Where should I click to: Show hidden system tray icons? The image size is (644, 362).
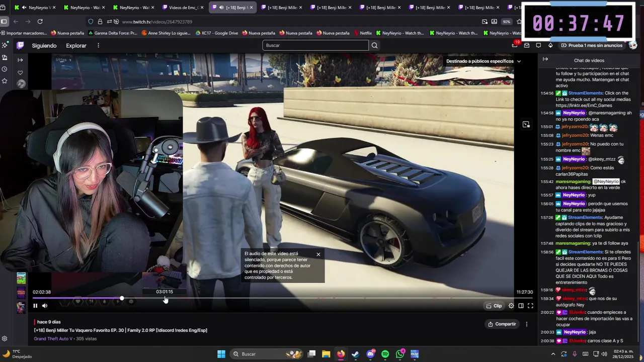553,354
